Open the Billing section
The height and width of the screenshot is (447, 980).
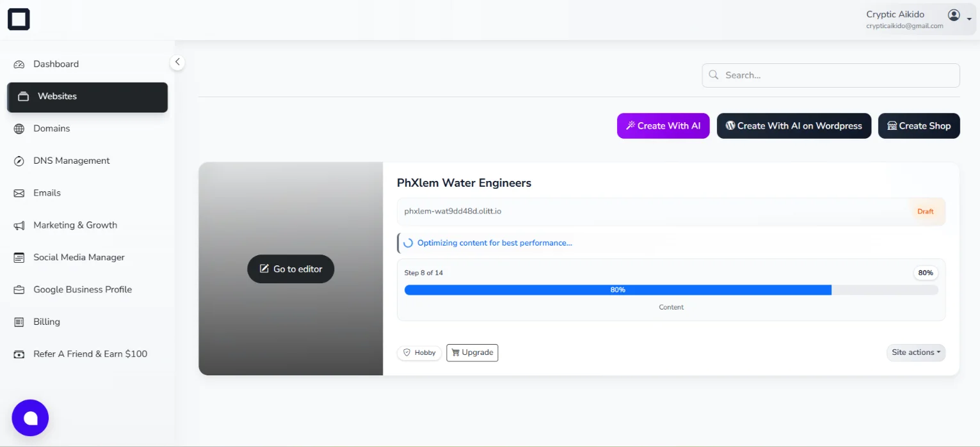(46, 321)
